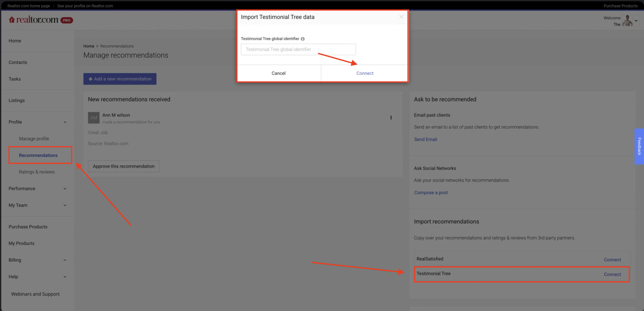Click the info icon beside Testimonial Tree global identifier
This screenshot has height=311, width=644.
click(x=303, y=39)
